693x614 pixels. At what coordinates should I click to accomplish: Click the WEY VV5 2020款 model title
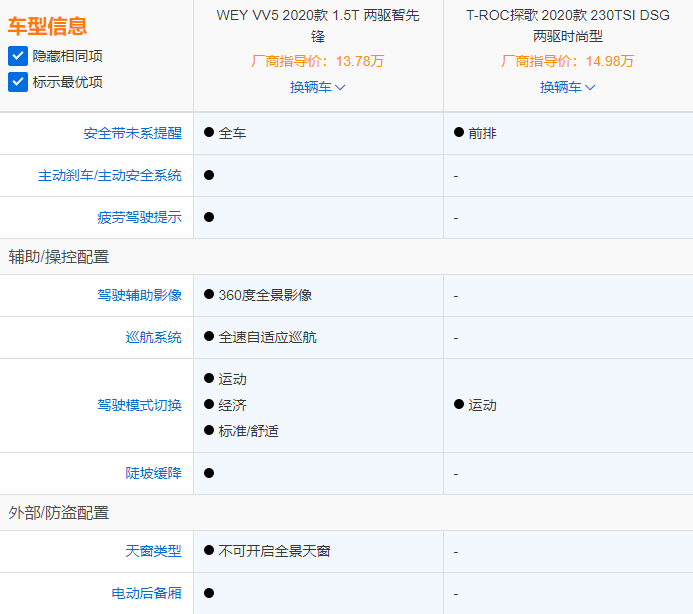click(318, 26)
